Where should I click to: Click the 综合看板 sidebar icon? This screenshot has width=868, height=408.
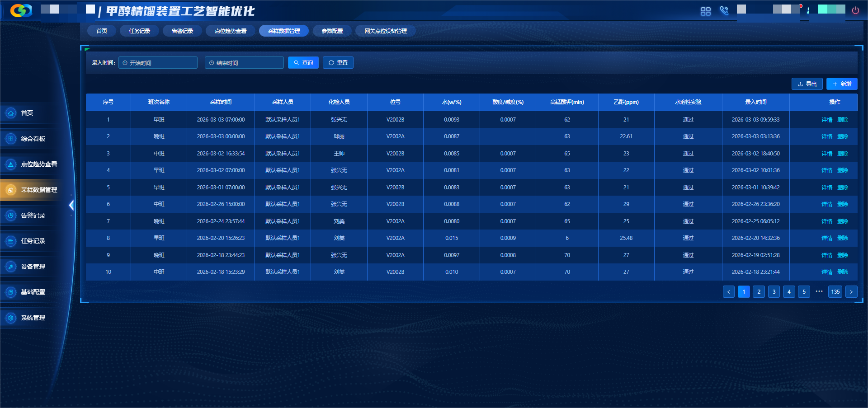(x=11, y=139)
